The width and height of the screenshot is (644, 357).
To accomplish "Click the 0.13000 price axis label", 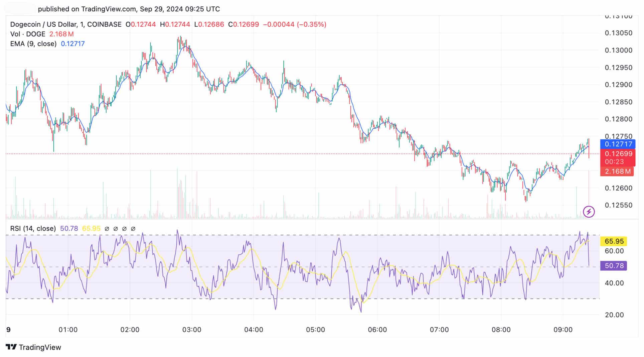I will tap(619, 50).
